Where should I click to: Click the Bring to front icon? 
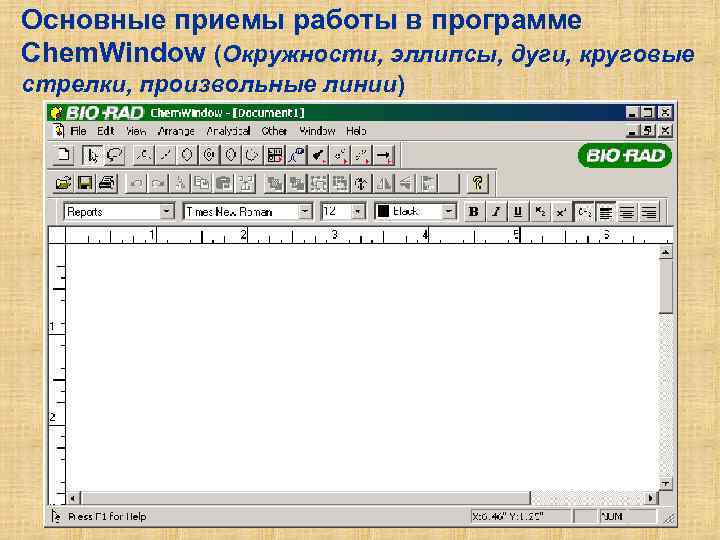coord(275,184)
